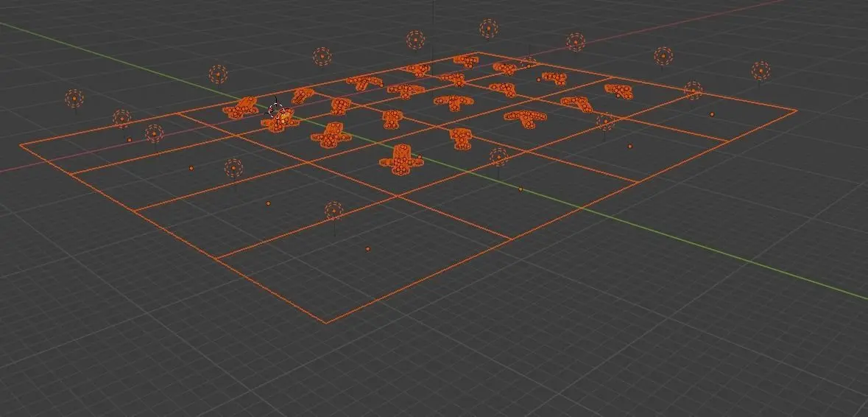Select the point light farthest to the right
Image resolution: width=868 pixels, height=417 pixels.
[761, 70]
